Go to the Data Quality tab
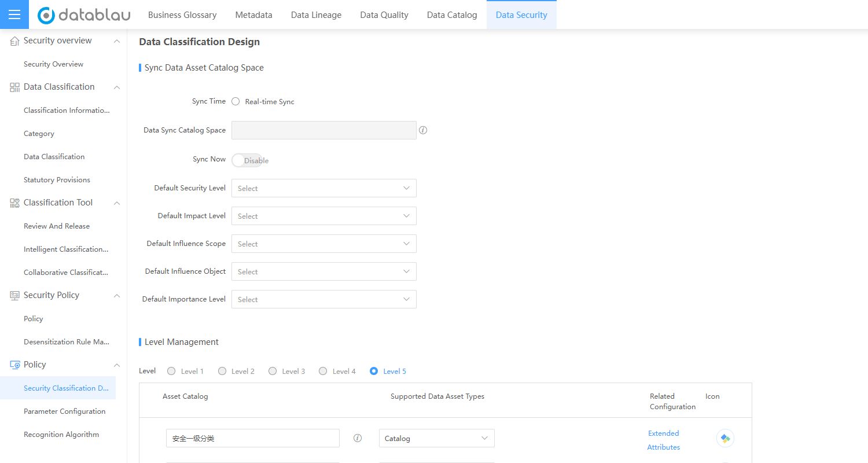Image resolution: width=868 pixels, height=463 pixels. 384,15
